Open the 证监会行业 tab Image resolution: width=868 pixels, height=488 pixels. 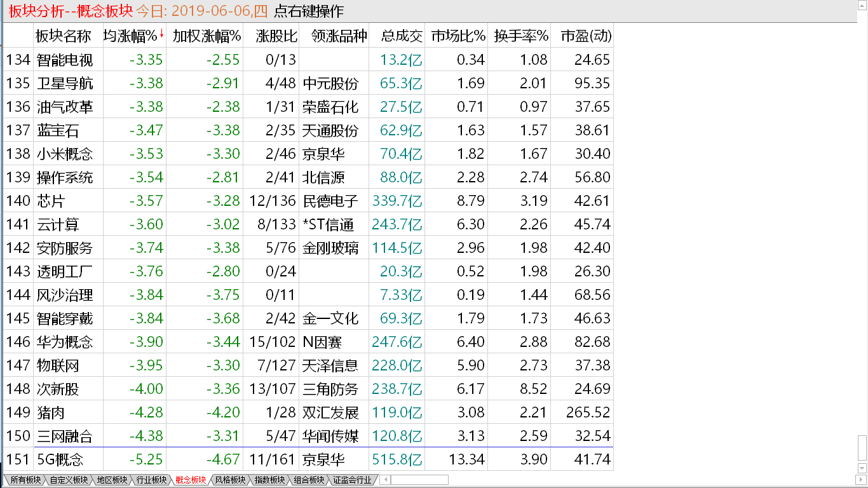click(351, 480)
